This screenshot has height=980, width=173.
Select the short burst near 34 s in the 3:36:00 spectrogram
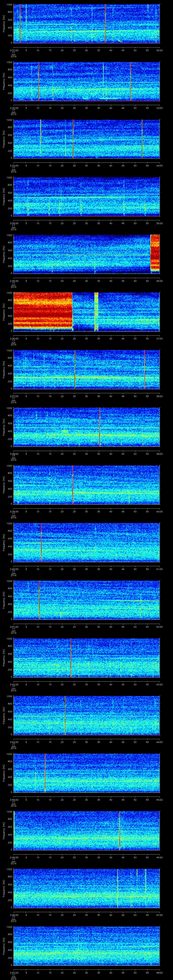click(96, 312)
